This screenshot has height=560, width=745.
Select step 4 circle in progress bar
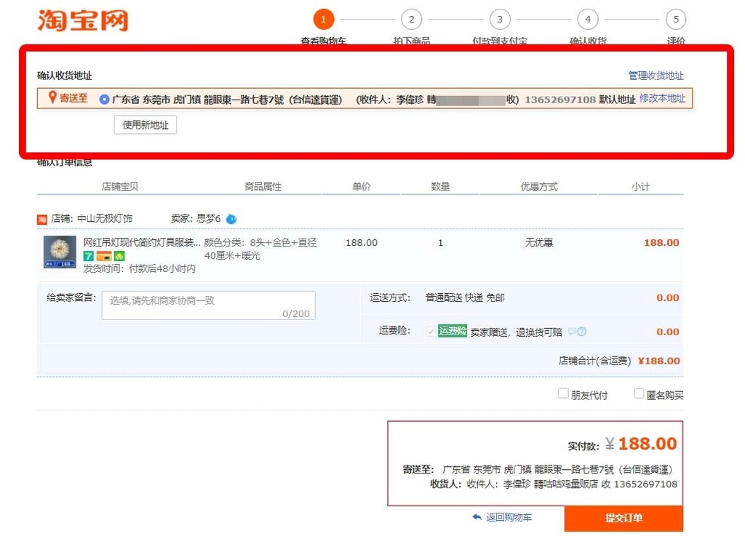click(588, 19)
